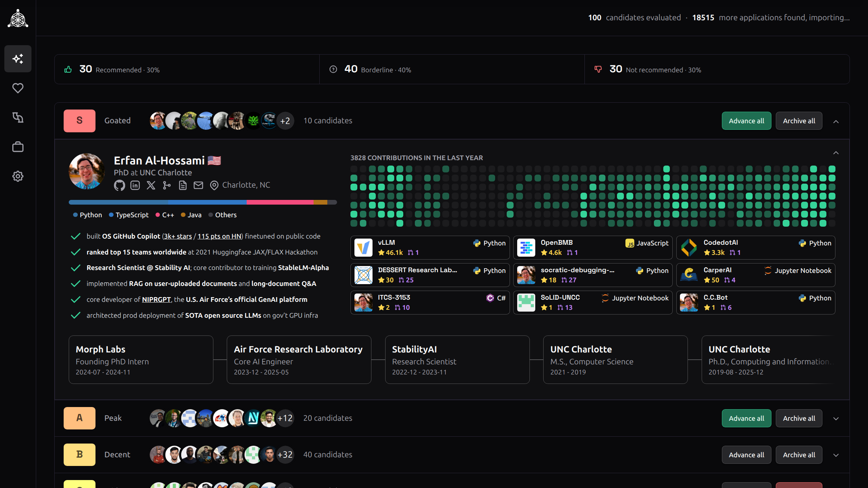
Task: Click the question mark Borderline icon
Action: 333,69
